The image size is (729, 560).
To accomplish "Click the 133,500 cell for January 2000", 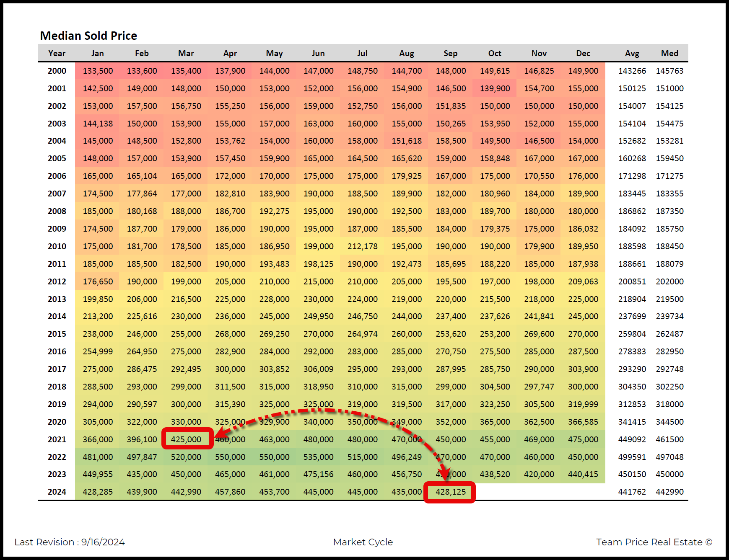I will 98,71.
